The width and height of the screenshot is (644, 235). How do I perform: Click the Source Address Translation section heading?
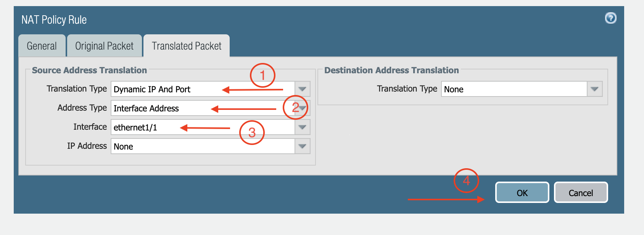click(x=90, y=70)
